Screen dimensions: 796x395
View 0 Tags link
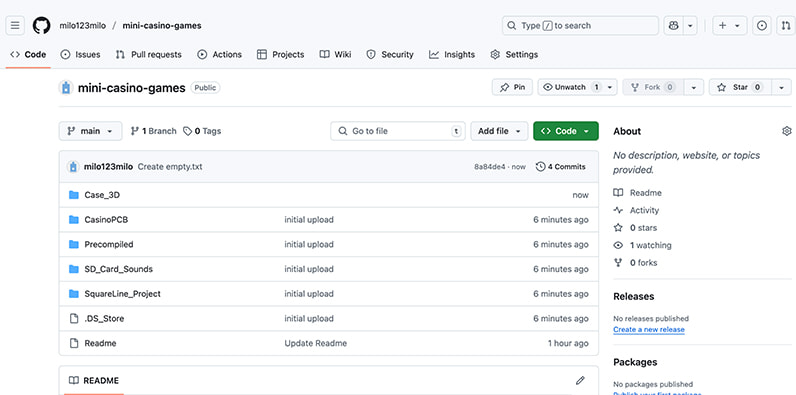point(202,131)
